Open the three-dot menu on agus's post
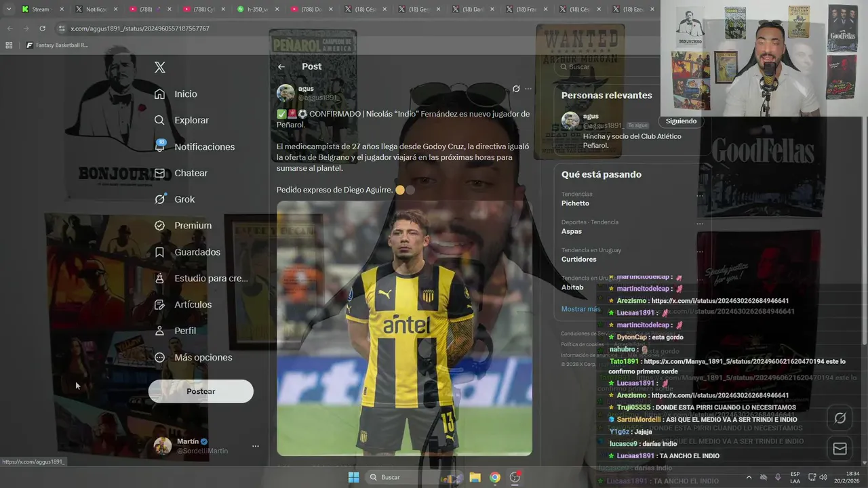This screenshot has width=868, height=488. coord(528,89)
